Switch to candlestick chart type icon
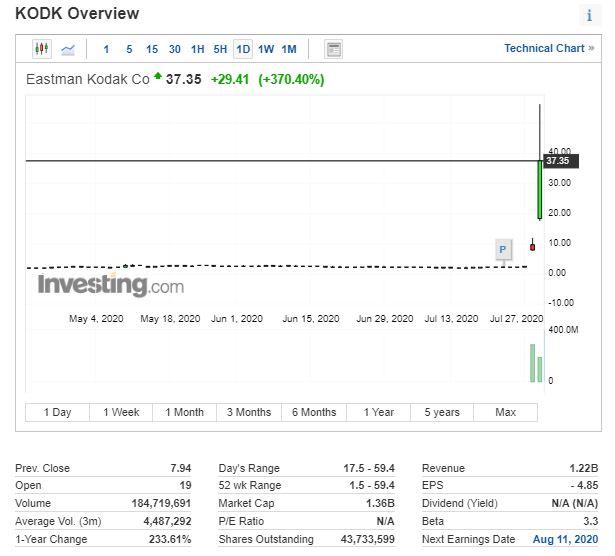The width and height of the screenshot is (615, 556). 42,49
